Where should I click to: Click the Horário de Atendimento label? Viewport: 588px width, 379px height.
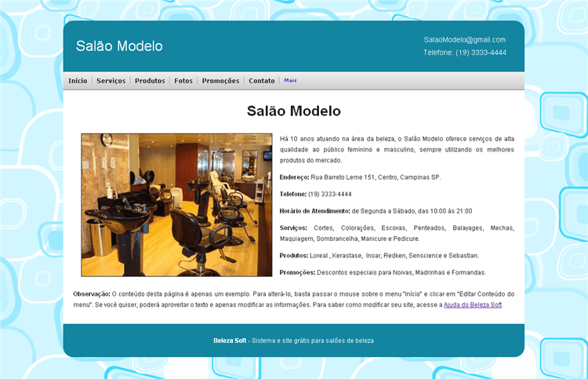[314, 211]
